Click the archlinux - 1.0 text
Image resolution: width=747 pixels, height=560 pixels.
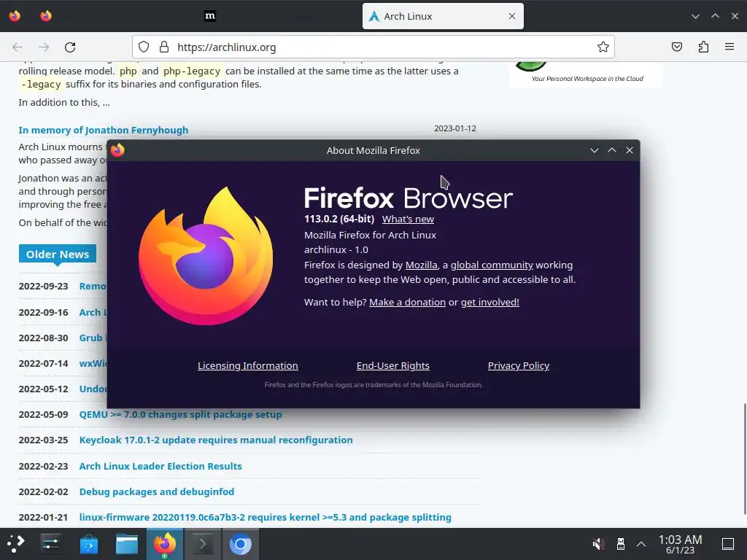[x=336, y=249]
